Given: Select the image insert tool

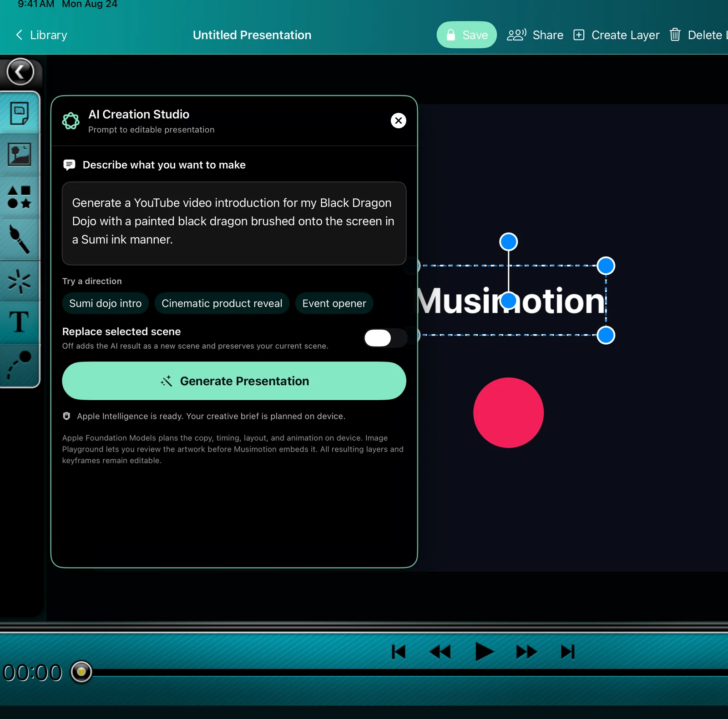Looking at the screenshot, I should coord(20,155).
